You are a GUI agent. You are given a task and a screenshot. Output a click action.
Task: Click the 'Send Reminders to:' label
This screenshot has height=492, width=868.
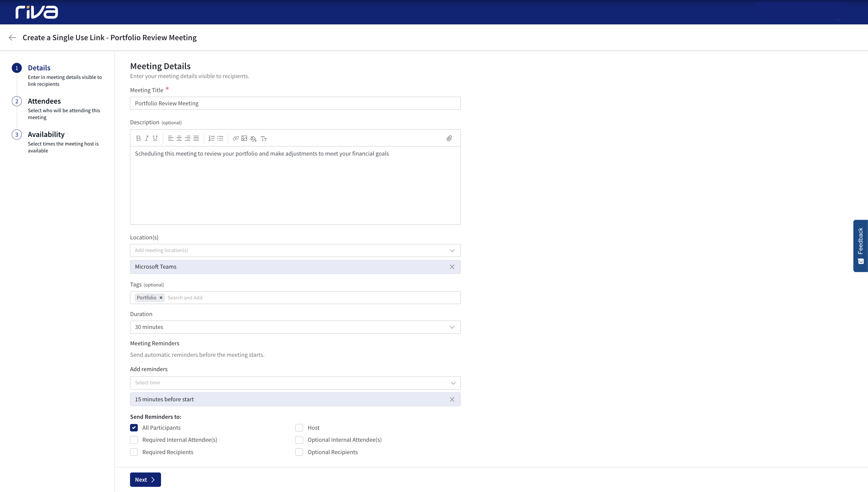pos(155,417)
